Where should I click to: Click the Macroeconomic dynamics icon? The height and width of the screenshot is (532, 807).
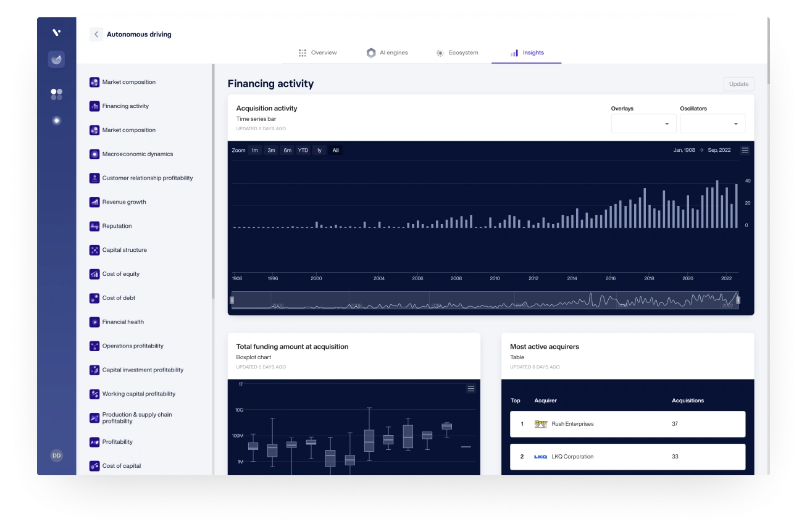(x=94, y=154)
